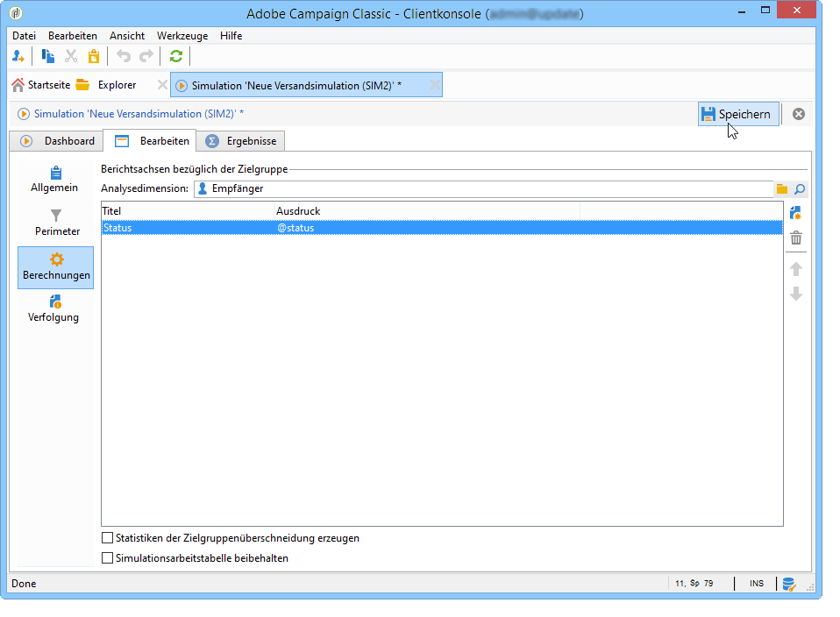Click the folder icon beside Analysedimension
This screenshot has height=617, width=840.
pos(782,189)
